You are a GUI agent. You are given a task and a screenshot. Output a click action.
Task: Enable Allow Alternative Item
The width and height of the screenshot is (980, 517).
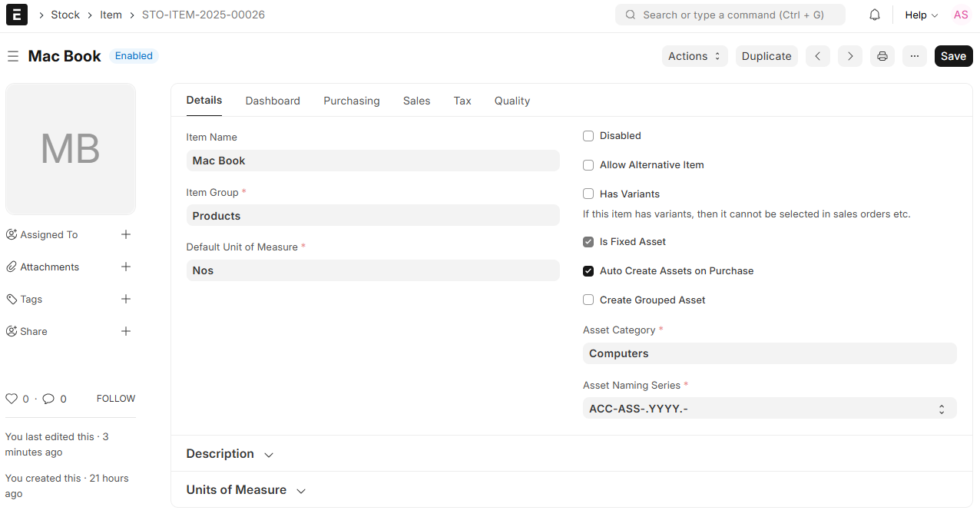click(x=588, y=165)
